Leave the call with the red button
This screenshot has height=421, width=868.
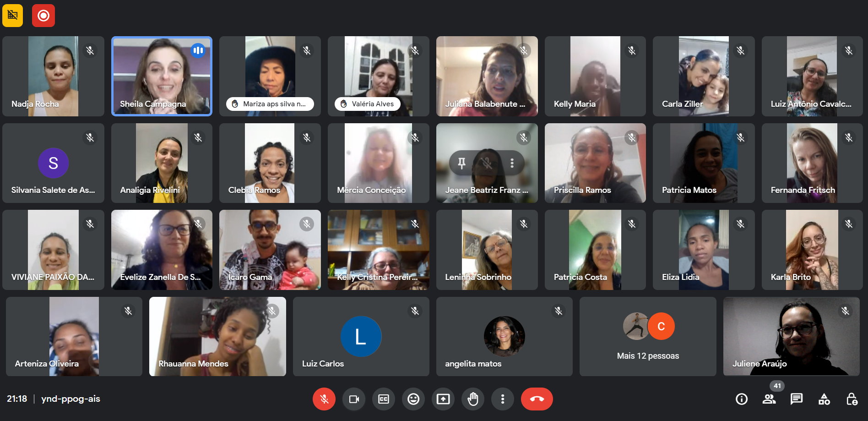point(537,399)
